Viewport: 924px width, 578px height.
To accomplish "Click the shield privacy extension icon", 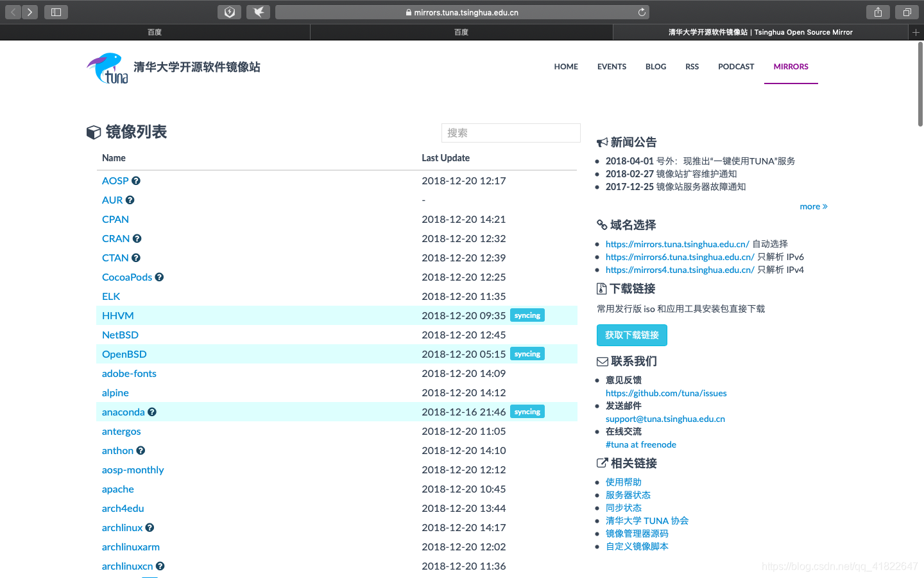I will point(229,12).
